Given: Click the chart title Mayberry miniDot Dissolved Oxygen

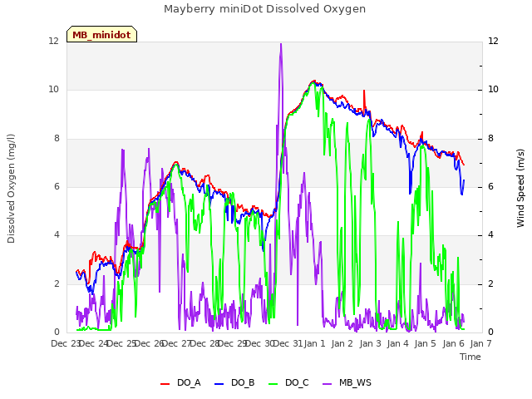Looking at the screenshot, I should 264,9.
